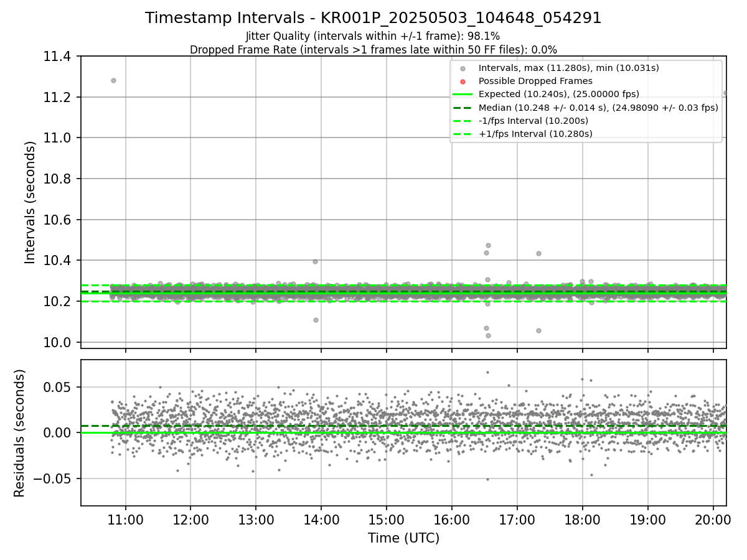The height and width of the screenshot is (560, 747).
Task: Click the outlier point near 10.39s just before 14:00
Action: [x=315, y=261]
